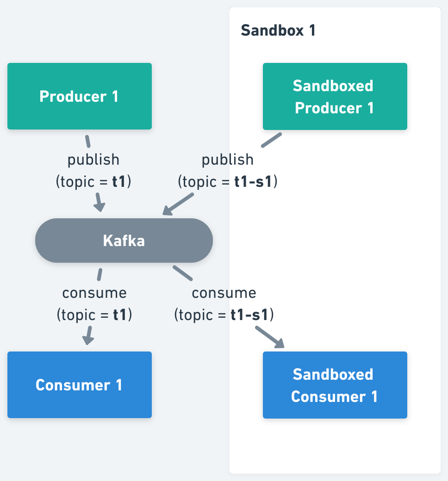
Task: Click the consume "(topic = t1-s1)" text
Action: pos(224,315)
